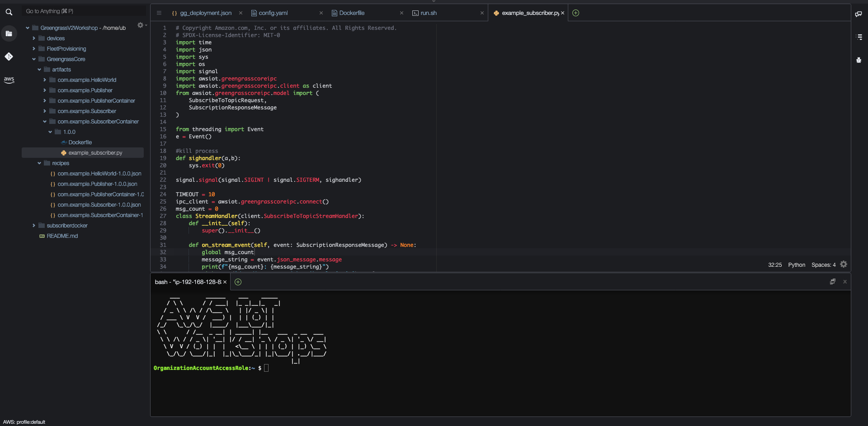Viewport: 868px width, 426px height.
Task: Open the Environment file tree panel icon
Action: point(9,33)
